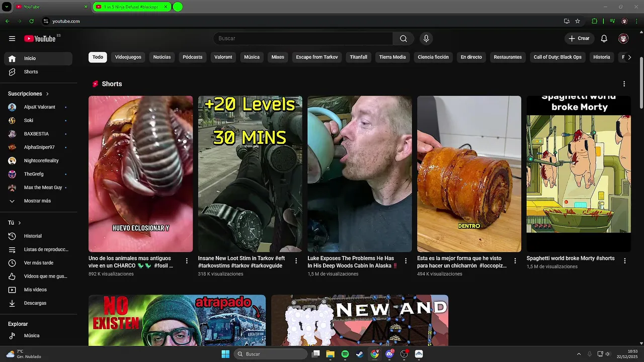644x362 pixels.
Task: Open the NO EXISTEN atrapado video thumbnail
Action: pyautogui.click(x=177, y=320)
